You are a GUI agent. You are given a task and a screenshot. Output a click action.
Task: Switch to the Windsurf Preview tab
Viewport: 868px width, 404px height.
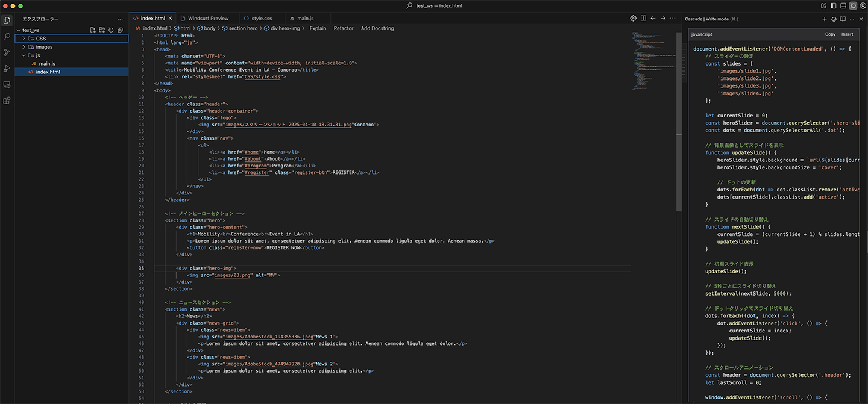[x=208, y=19]
